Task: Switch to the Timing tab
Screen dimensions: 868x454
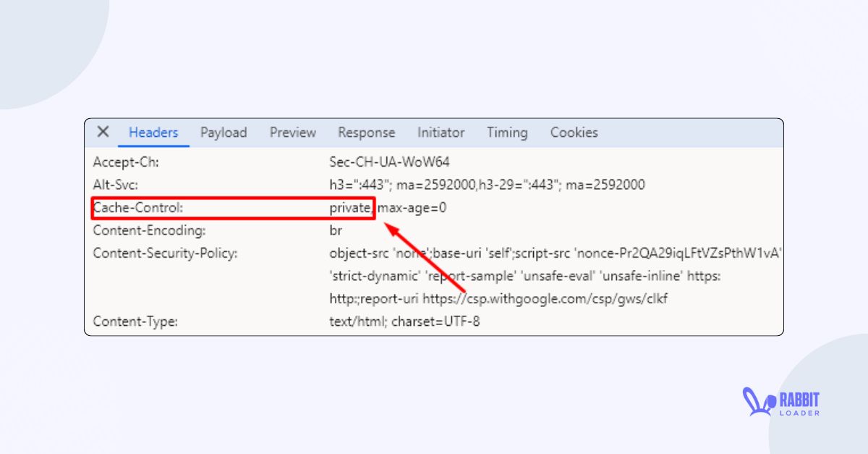Action: click(506, 133)
